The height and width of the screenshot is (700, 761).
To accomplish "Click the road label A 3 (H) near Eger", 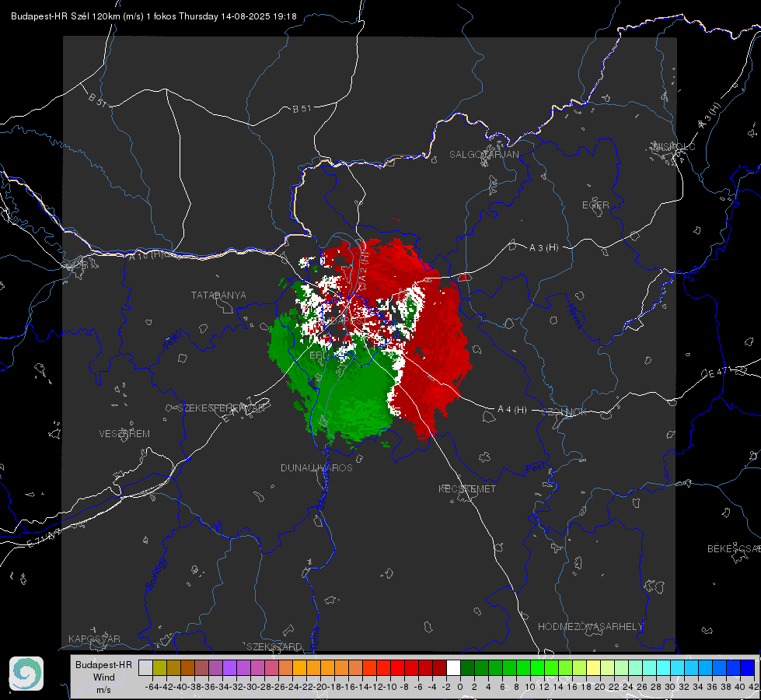I will coord(543,248).
